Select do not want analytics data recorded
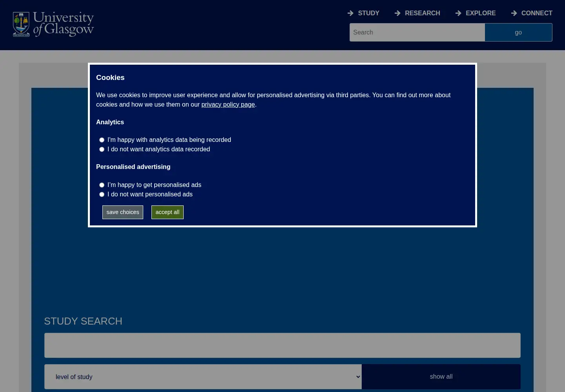 coord(102,149)
